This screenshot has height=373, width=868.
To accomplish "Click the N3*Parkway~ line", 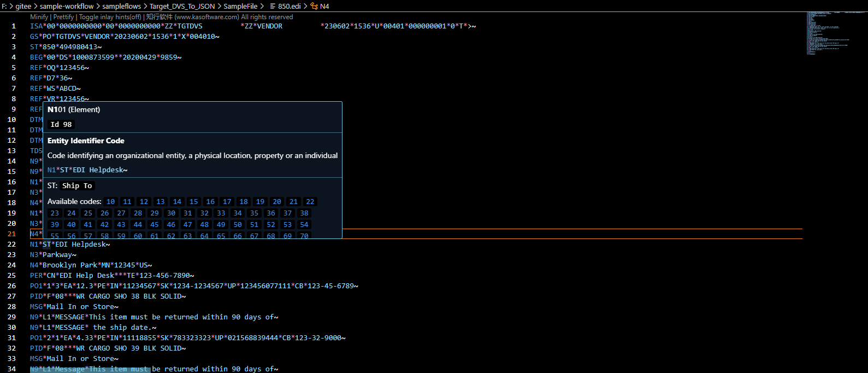I will (53, 255).
